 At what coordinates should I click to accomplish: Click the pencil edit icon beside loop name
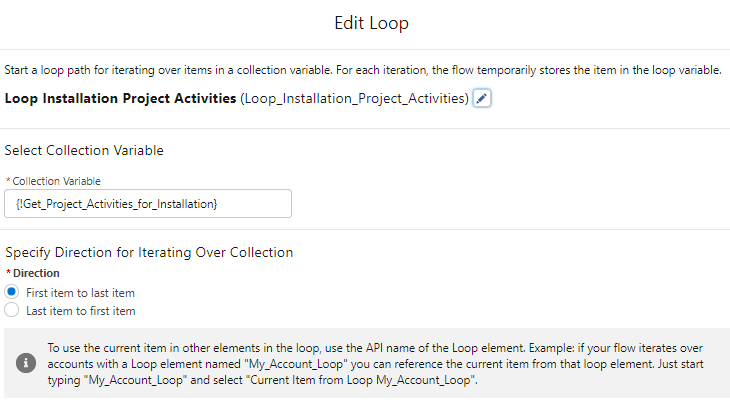(482, 99)
